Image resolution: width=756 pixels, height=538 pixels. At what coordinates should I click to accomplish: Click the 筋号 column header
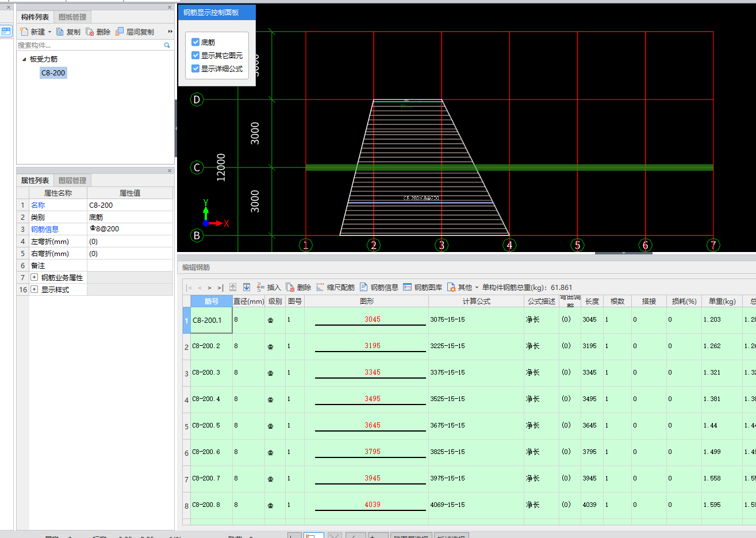212,302
